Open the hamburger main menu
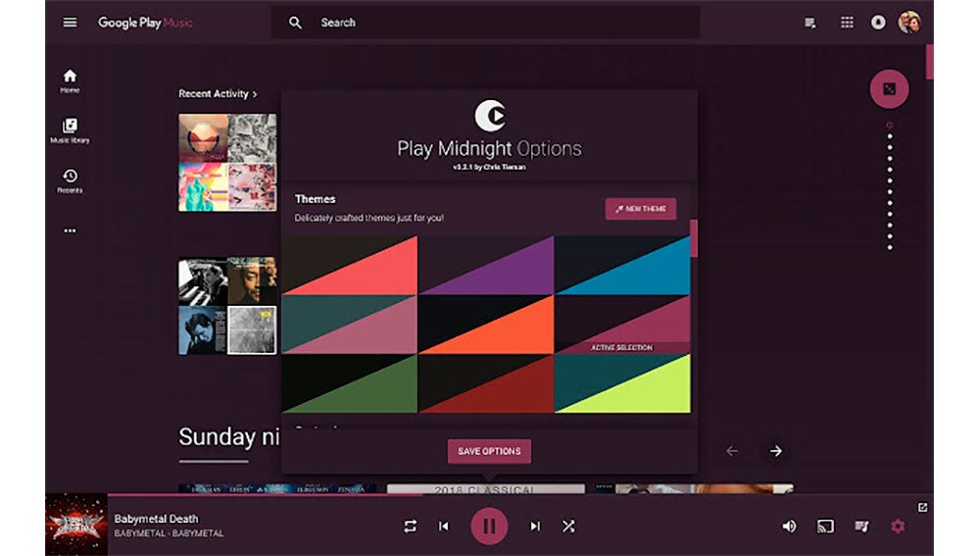Screen dimensions: 980x556 pos(70,23)
